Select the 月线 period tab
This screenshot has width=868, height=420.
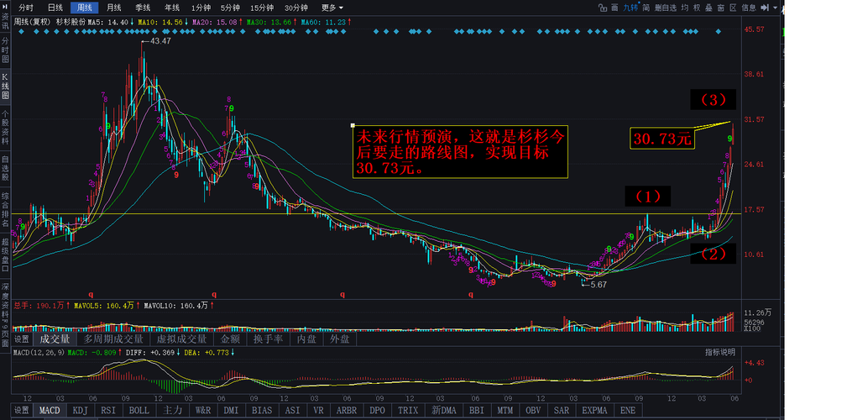(113, 8)
